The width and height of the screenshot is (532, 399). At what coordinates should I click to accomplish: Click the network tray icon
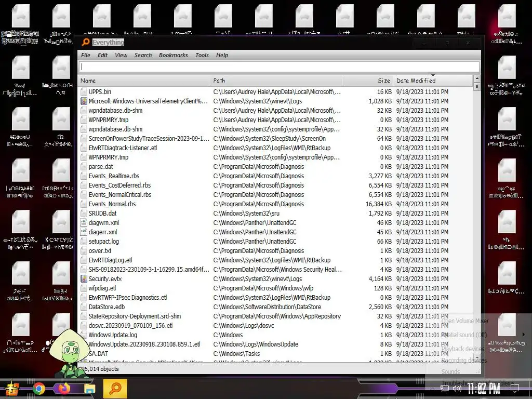click(x=445, y=389)
